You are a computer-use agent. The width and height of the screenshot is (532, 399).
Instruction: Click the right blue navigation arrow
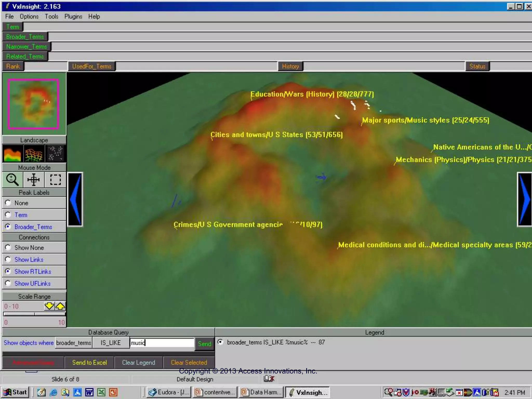tap(524, 199)
